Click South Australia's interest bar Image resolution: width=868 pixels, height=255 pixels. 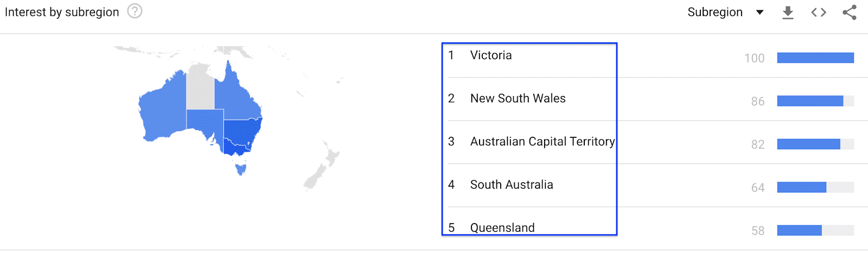[801, 188]
